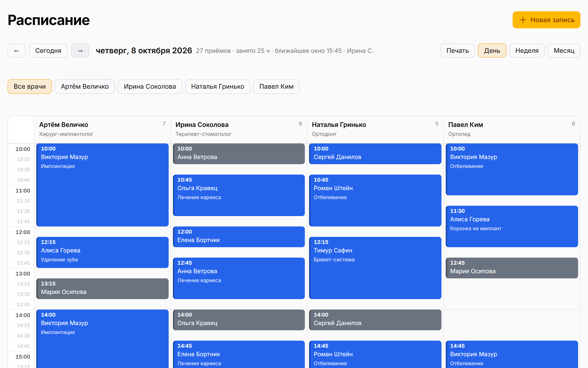Click the Павел Ким column header
The width and height of the screenshot is (588, 368).
pos(512,129)
